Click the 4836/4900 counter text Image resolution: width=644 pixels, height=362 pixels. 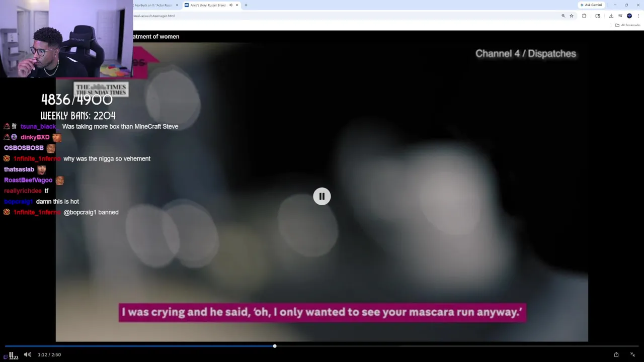tap(77, 99)
